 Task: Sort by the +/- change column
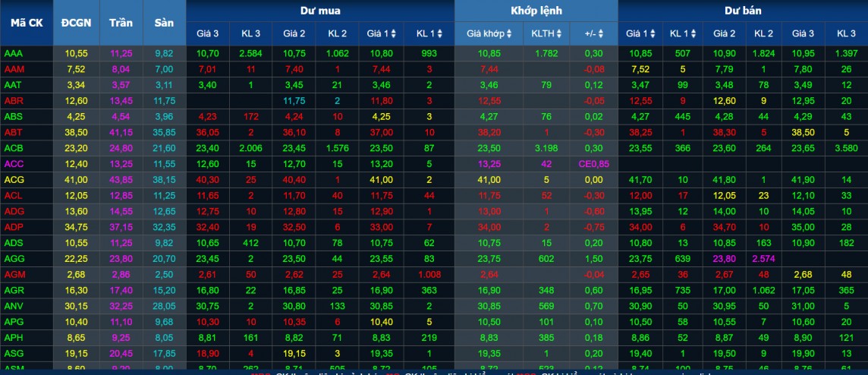tap(596, 33)
